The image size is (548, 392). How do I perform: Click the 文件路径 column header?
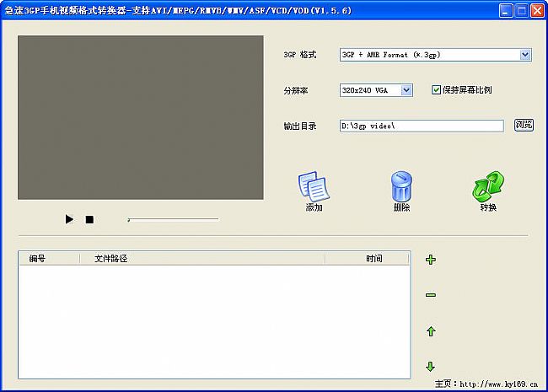point(202,259)
